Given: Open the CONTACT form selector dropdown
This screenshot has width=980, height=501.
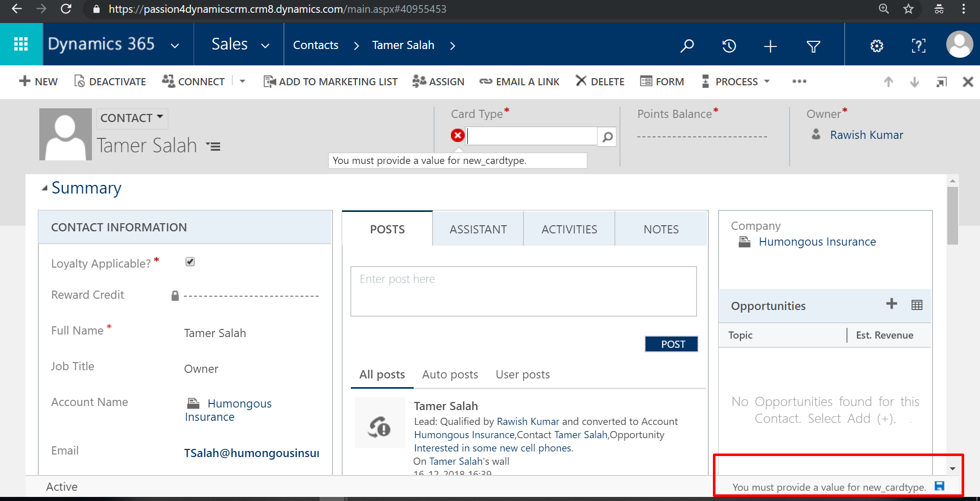Looking at the screenshot, I should [132, 118].
